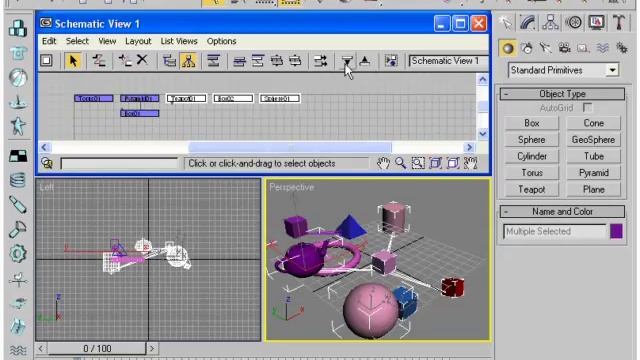
Task: Switch to the Hierarchy command panel tab
Action: coord(550,22)
